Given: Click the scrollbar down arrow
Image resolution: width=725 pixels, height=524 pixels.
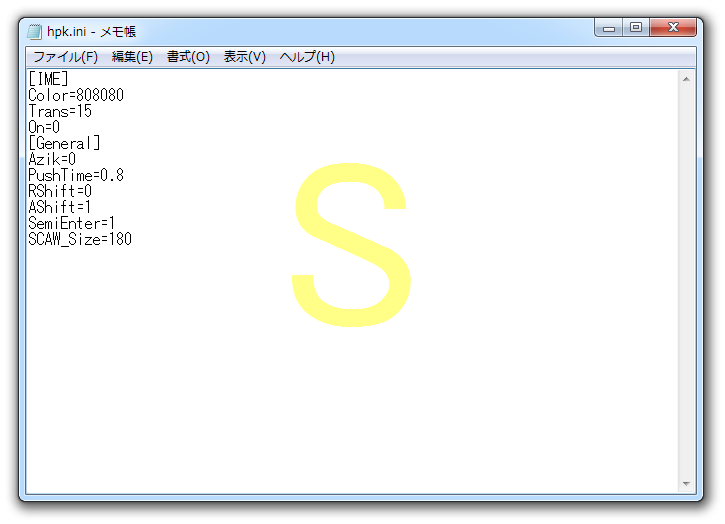Looking at the screenshot, I should (x=686, y=484).
